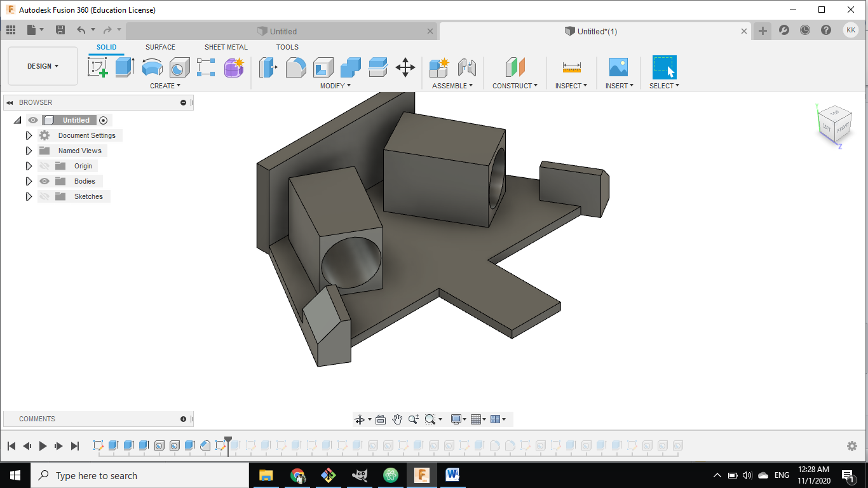The image size is (868, 488).
Task: Select the Revolve tool
Action: click(x=152, y=67)
